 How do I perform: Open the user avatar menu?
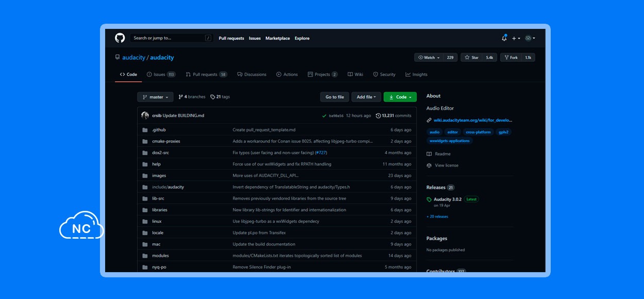point(530,38)
